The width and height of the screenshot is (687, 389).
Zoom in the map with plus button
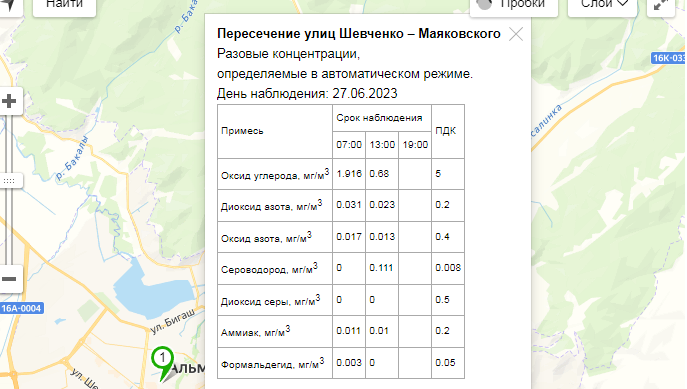[9, 101]
